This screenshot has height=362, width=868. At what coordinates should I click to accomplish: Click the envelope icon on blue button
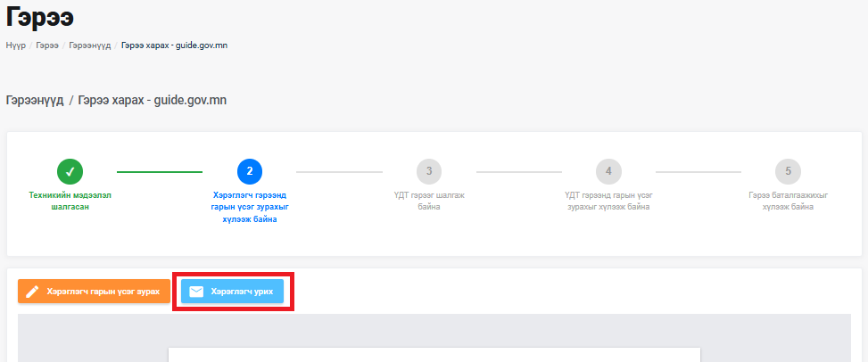196,292
